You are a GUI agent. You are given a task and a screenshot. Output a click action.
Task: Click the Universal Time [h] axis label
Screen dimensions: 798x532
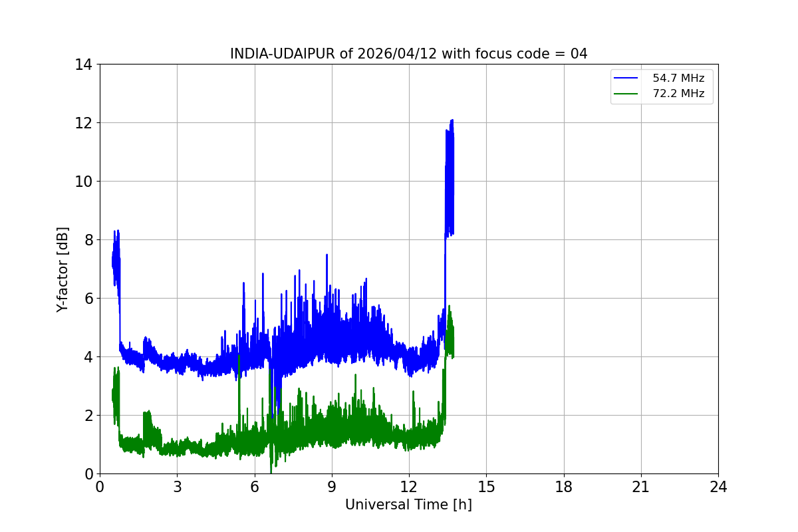click(x=408, y=505)
